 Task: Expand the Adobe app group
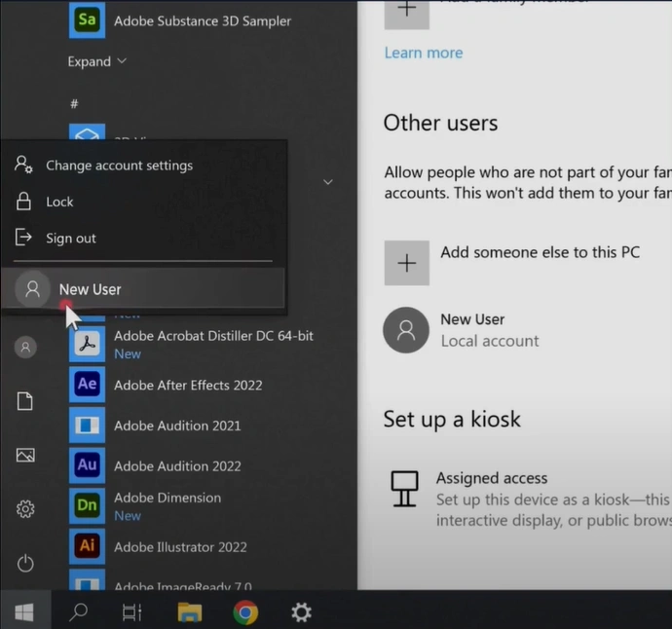pos(96,61)
